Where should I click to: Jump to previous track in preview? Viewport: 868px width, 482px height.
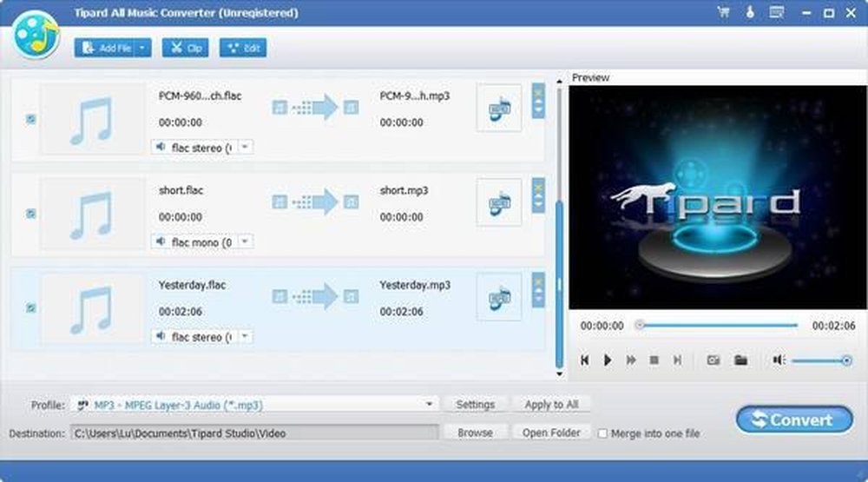pyautogui.click(x=584, y=360)
